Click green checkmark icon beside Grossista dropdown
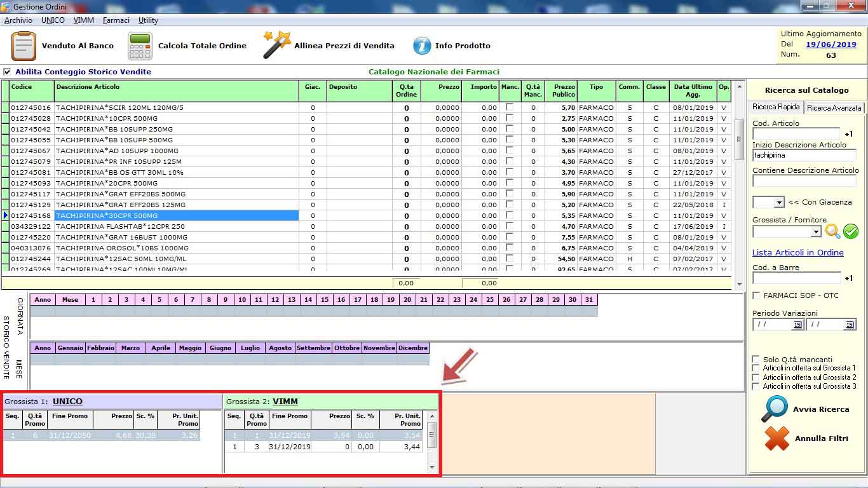868x488 pixels. coord(851,232)
